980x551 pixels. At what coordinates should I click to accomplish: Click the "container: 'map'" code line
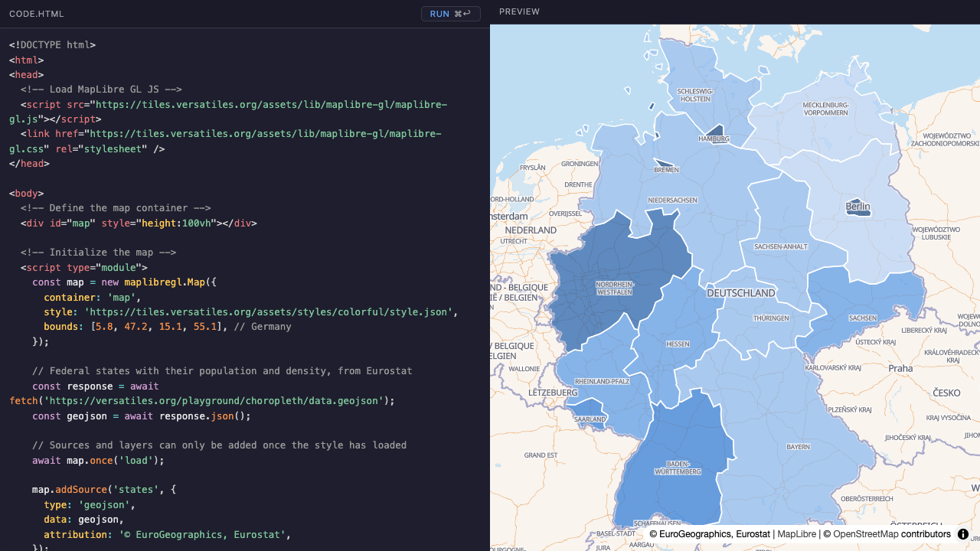(93, 298)
